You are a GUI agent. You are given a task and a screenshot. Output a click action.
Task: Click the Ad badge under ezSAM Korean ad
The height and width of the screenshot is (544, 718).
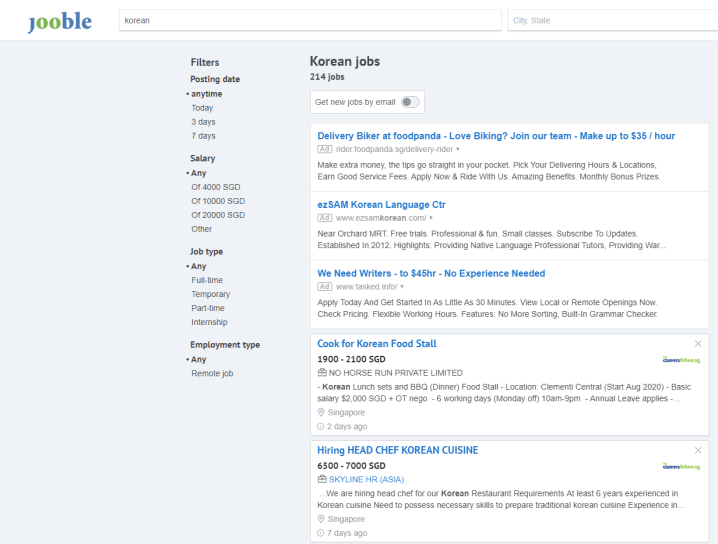pos(325,218)
